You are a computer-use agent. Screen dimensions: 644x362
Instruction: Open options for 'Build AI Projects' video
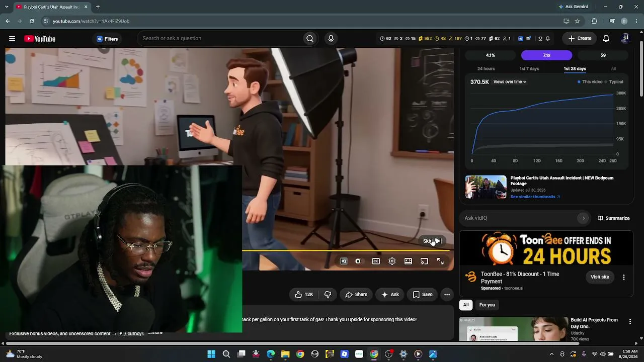(630, 321)
